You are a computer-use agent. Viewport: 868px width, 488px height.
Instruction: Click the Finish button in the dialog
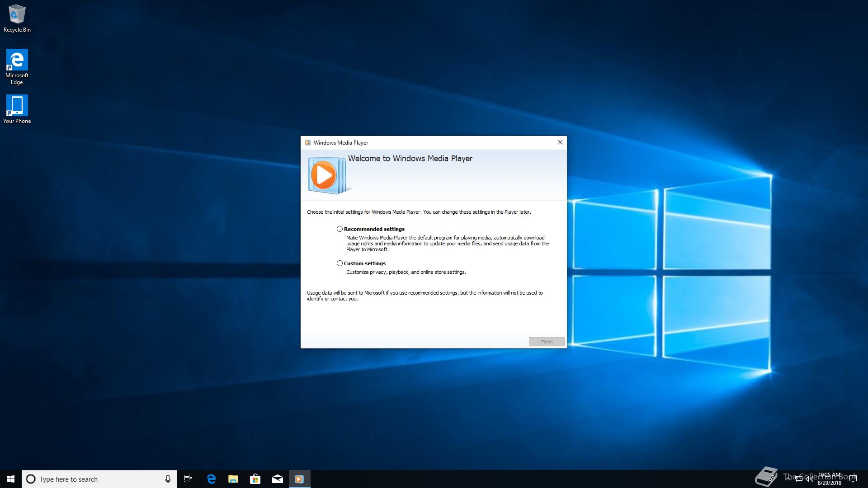[547, 342]
